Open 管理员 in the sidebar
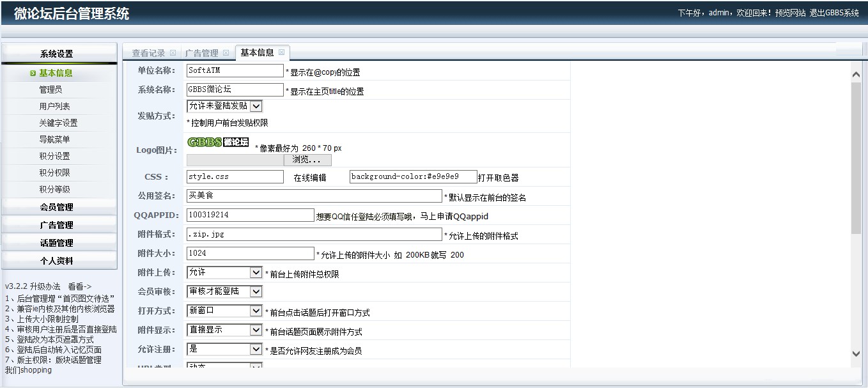 (50, 89)
